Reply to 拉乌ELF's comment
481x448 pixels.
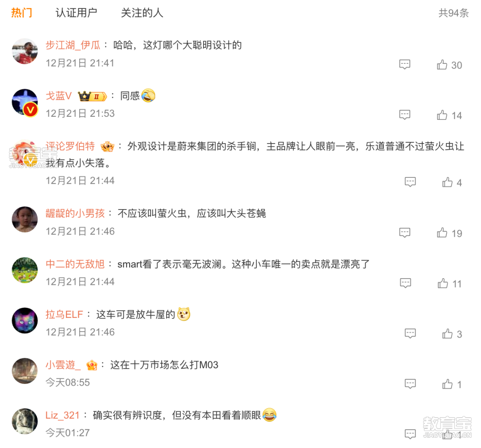click(x=410, y=333)
